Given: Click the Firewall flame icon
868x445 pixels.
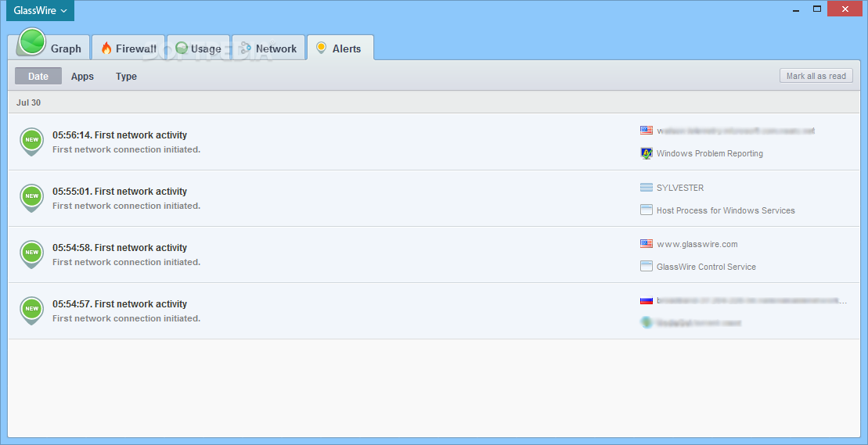Looking at the screenshot, I should [106, 48].
